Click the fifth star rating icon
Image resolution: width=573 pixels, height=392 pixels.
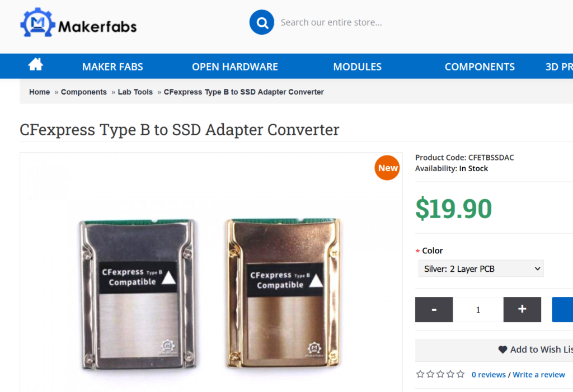point(460,374)
